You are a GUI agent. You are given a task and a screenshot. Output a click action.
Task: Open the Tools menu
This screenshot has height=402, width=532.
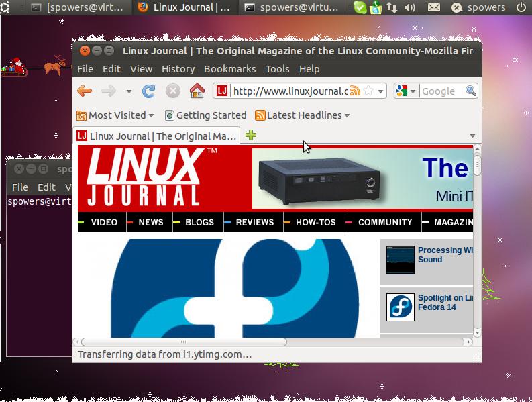pyautogui.click(x=277, y=69)
